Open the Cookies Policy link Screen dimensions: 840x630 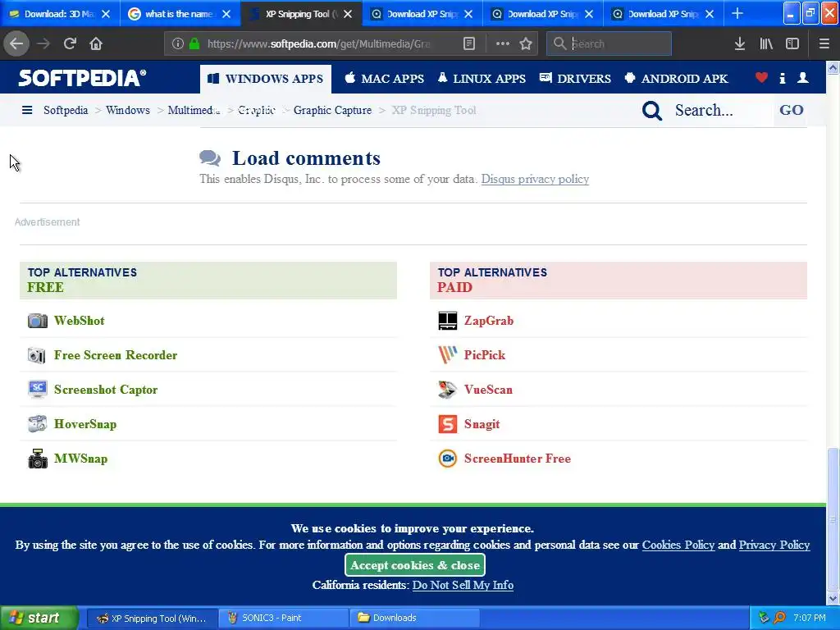point(678,545)
